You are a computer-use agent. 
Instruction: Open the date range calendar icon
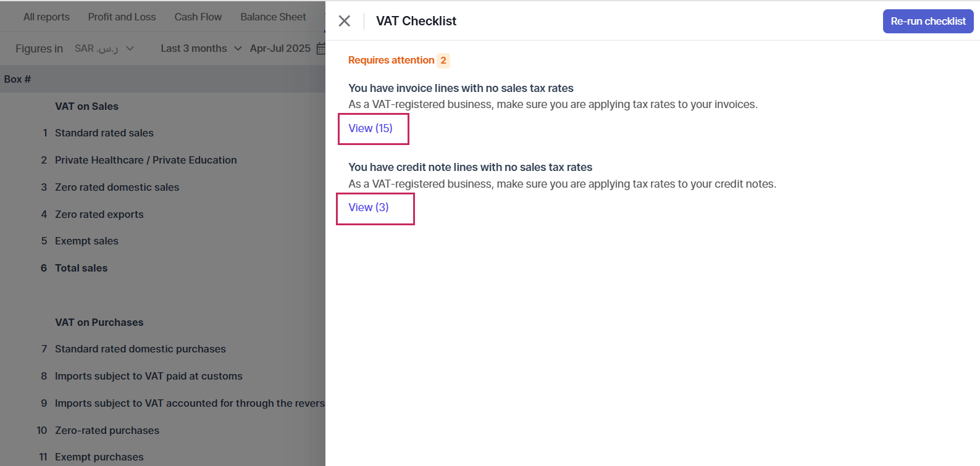[321, 48]
